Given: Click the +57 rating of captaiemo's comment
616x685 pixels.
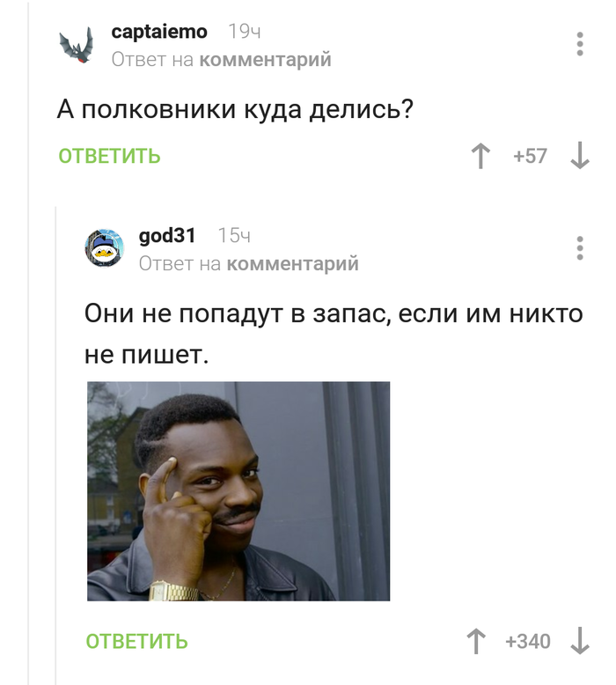Looking at the screenshot, I should 530,156.
